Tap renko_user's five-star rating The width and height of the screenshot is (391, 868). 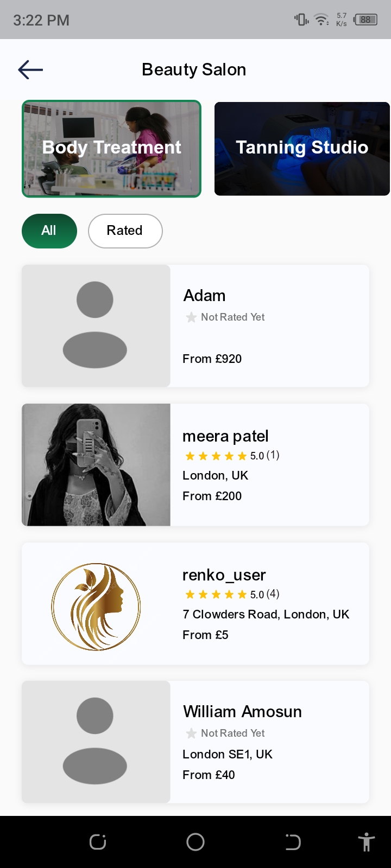tap(216, 595)
